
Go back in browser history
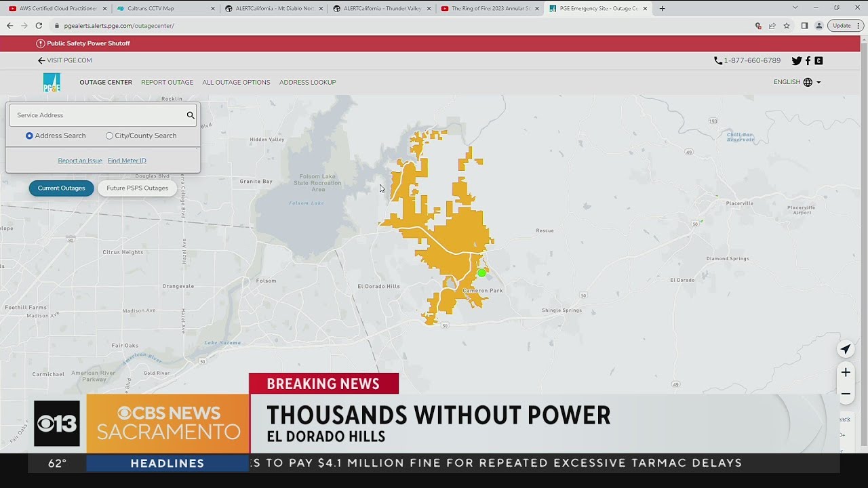9,26
